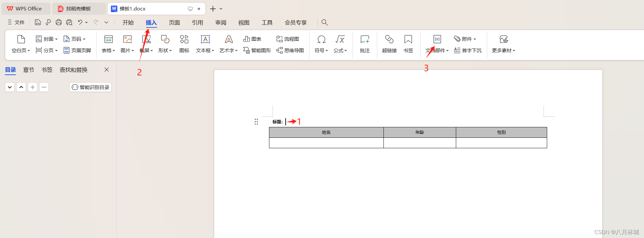Click the 姓名 table header cell
Screen dimensions: 644x238
coord(326,132)
